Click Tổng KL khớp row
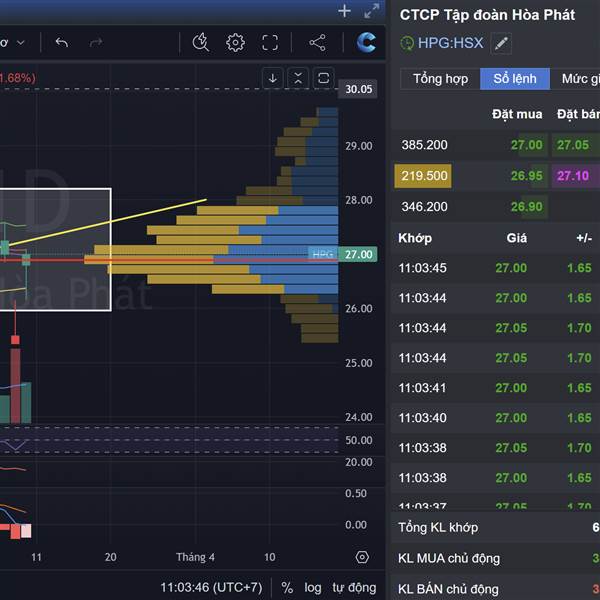The height and width of the screenshot is (600, 600). [x=496, y=527]
